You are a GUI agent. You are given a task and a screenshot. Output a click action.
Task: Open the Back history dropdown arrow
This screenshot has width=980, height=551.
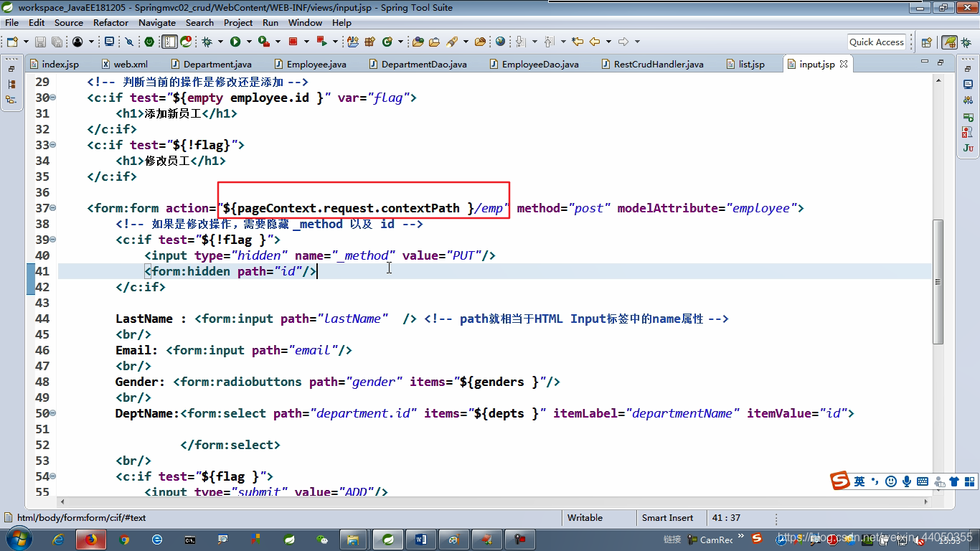click(607, 42)
